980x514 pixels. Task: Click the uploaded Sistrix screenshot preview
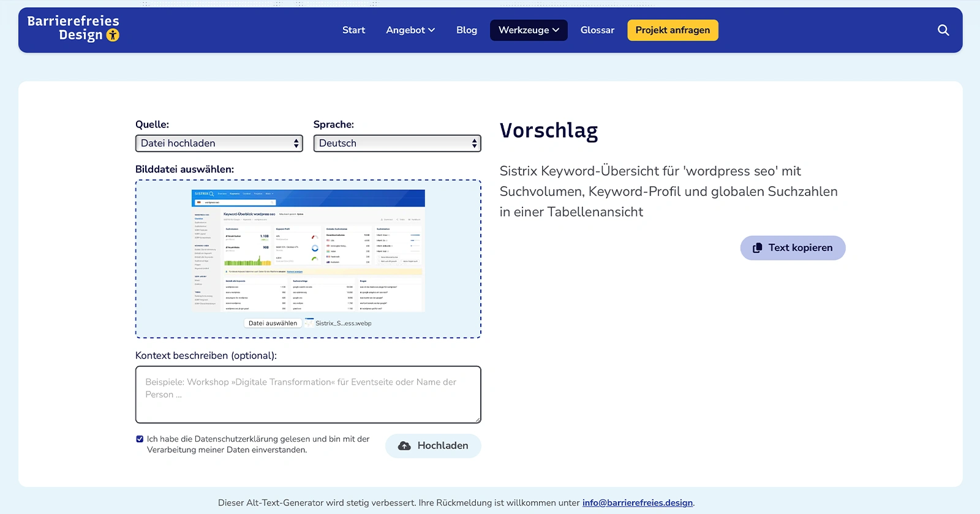click(x=308, y=251)
